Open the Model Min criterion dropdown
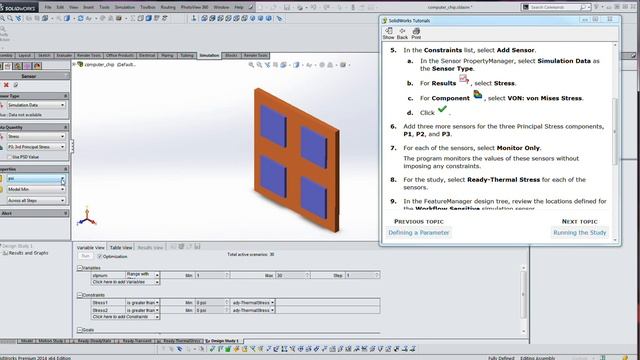 (x=36, y=189)
